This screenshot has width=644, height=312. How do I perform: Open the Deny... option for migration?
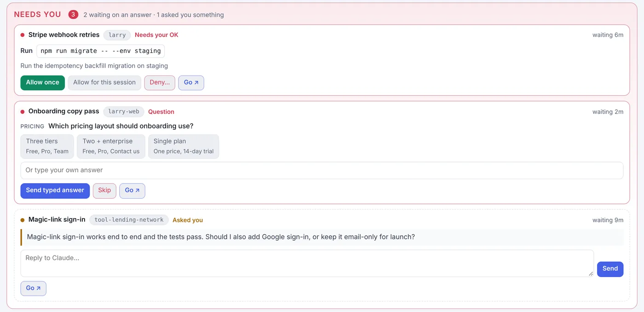coord(160,83)
